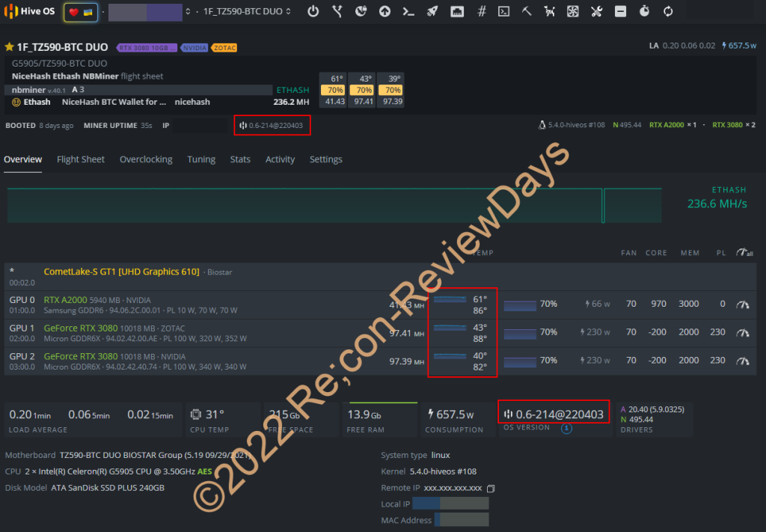Open the Flight Sheet tab
The width and height of the screenshot is (766, 532).
(x=81, y=159)
